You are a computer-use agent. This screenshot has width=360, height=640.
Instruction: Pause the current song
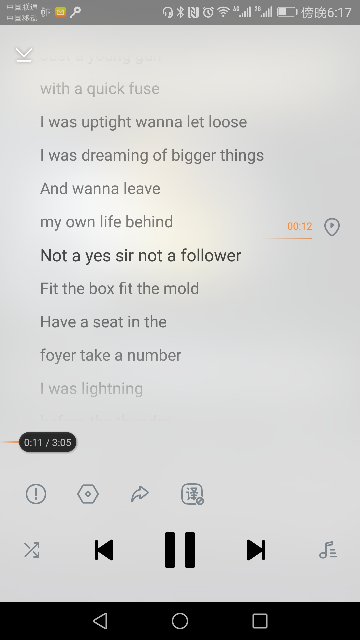180,550
